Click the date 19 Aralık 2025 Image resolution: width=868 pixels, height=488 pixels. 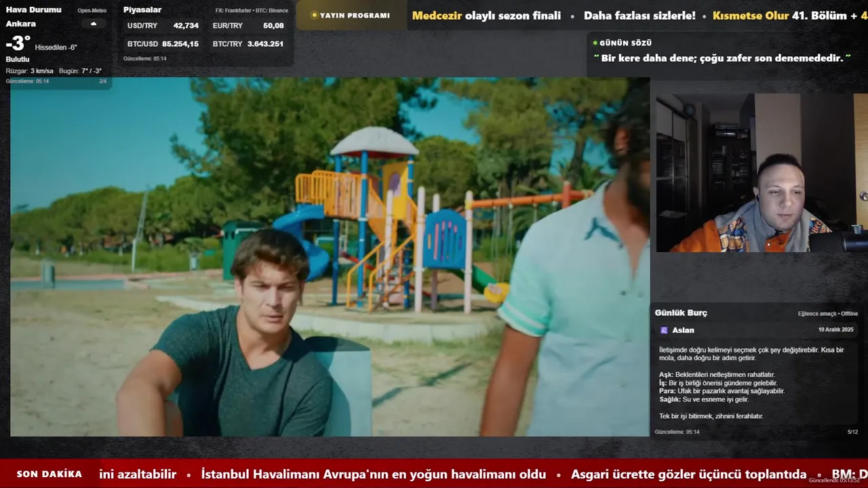pyautogui.click(x=835, y=329)
